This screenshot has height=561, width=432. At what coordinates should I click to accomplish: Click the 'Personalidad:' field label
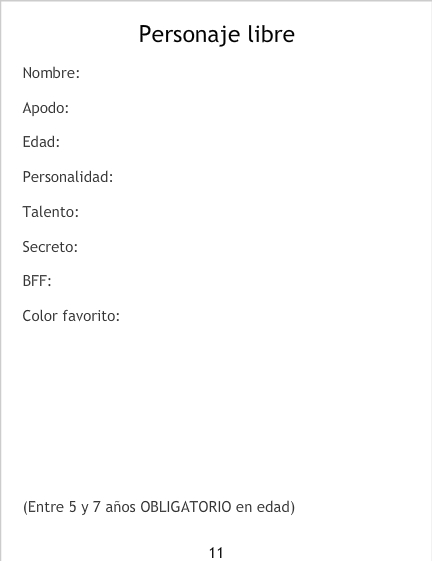(x=68, y=177)
